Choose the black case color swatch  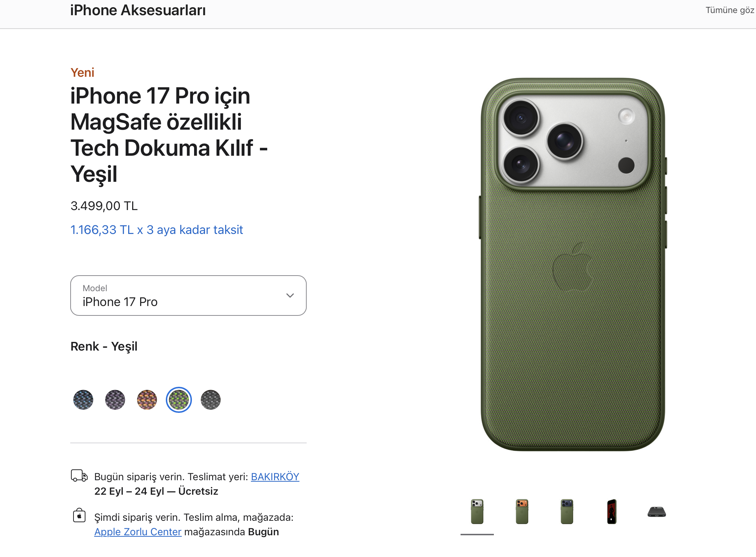211,400
